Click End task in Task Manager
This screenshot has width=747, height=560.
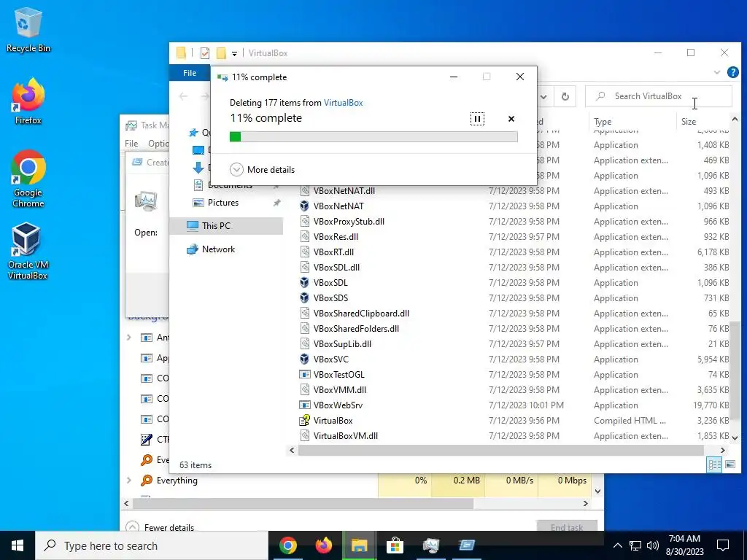[567, 526]
